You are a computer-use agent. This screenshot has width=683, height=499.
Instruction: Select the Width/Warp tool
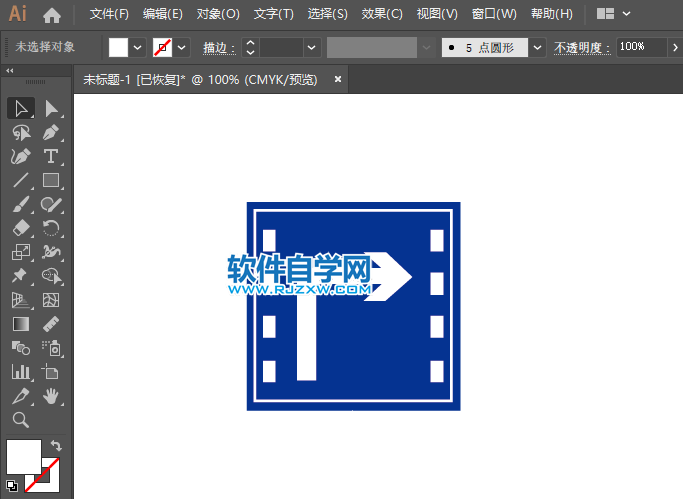click(51, 252)
